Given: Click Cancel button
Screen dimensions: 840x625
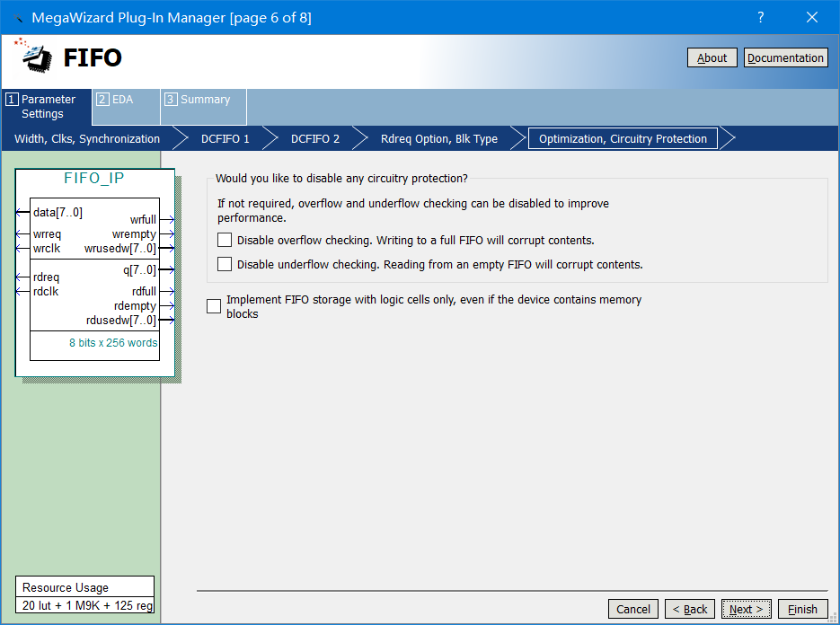Looking at the screenshot, I should [x=633, y=609].
